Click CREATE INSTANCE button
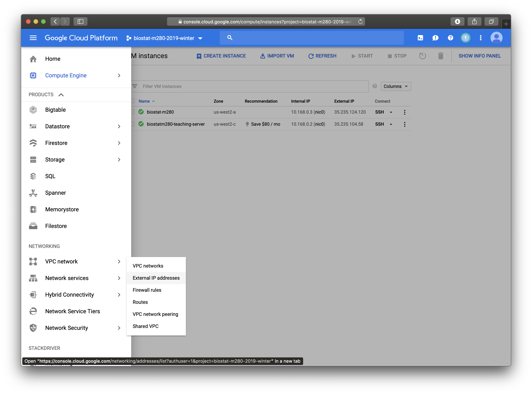This screenshot has width=532, height=394. tap(221, 56)
